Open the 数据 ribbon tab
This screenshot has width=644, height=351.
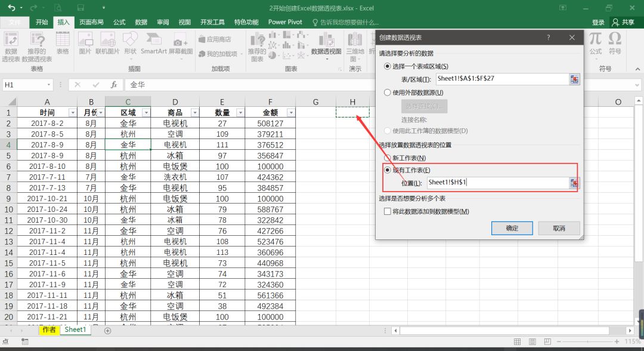(141, 22)
